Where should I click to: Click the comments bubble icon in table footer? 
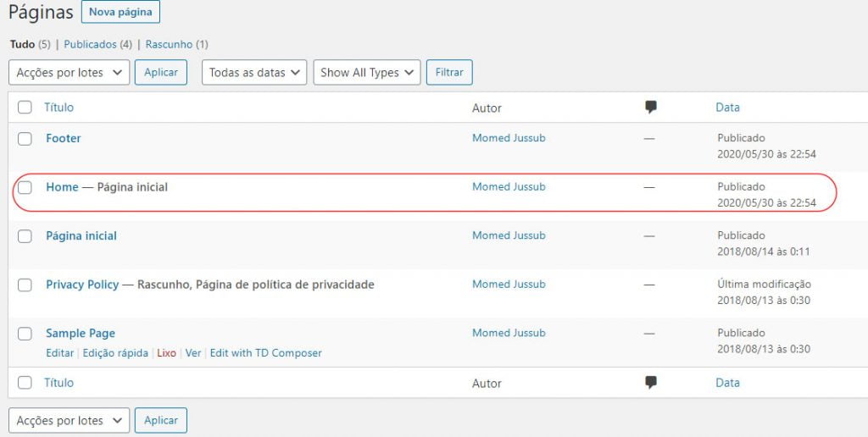651,382
